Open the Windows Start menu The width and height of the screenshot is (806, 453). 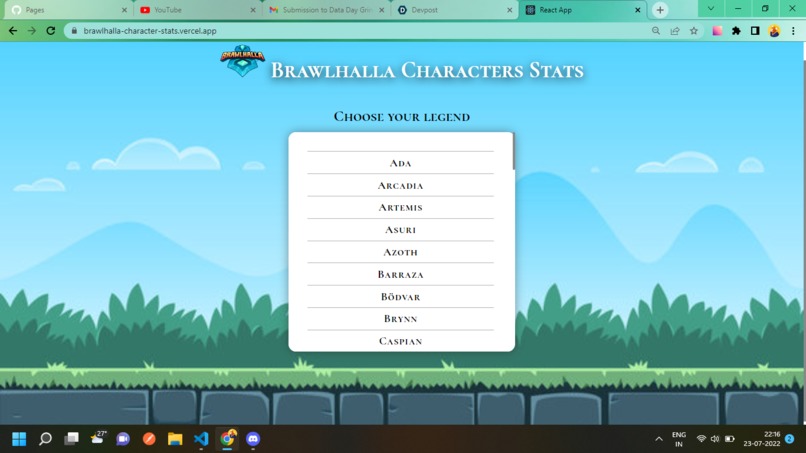click(x=19, y=439)
